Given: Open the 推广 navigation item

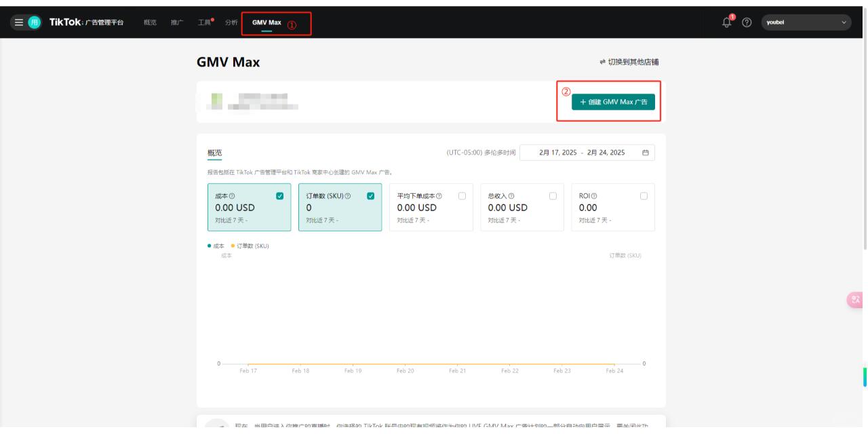Looking at the screenshot, I should point(177,23).
